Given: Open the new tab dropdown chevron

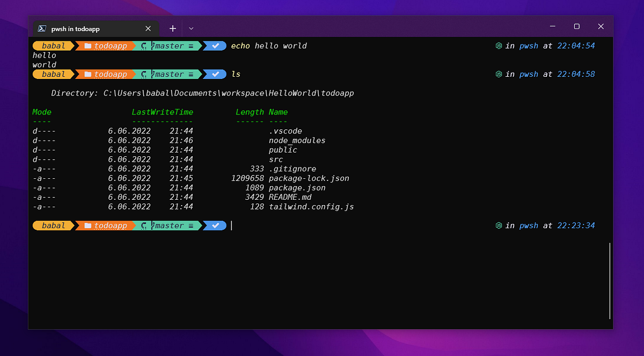Looking at the screenshot, I should tap(191, 28).
